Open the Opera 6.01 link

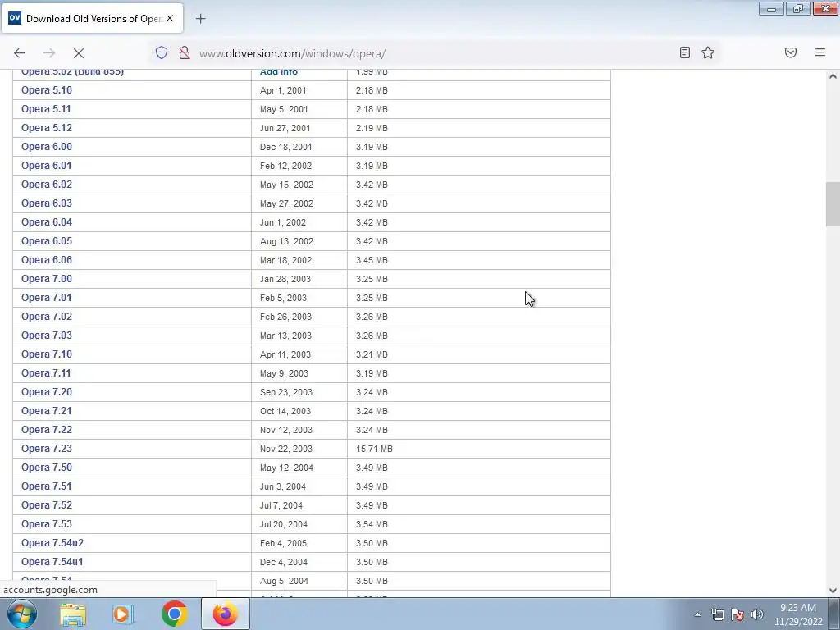click(x=47, y=166)
